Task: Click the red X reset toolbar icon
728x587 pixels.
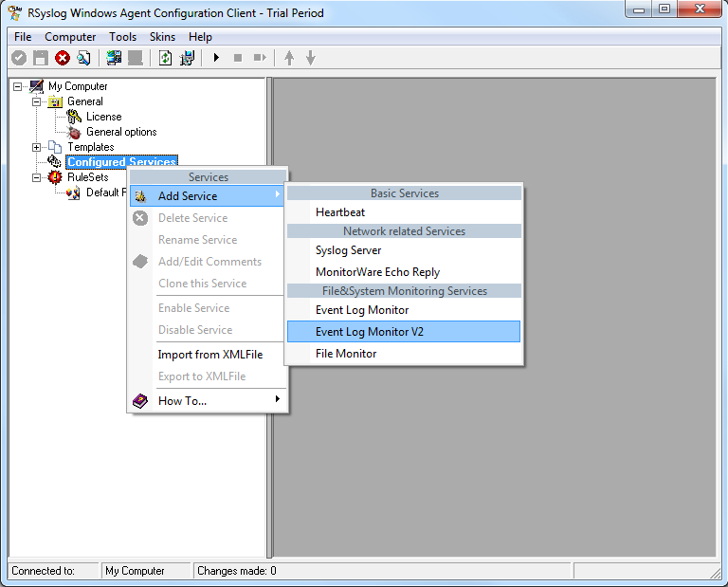Action: coord(63,58)
